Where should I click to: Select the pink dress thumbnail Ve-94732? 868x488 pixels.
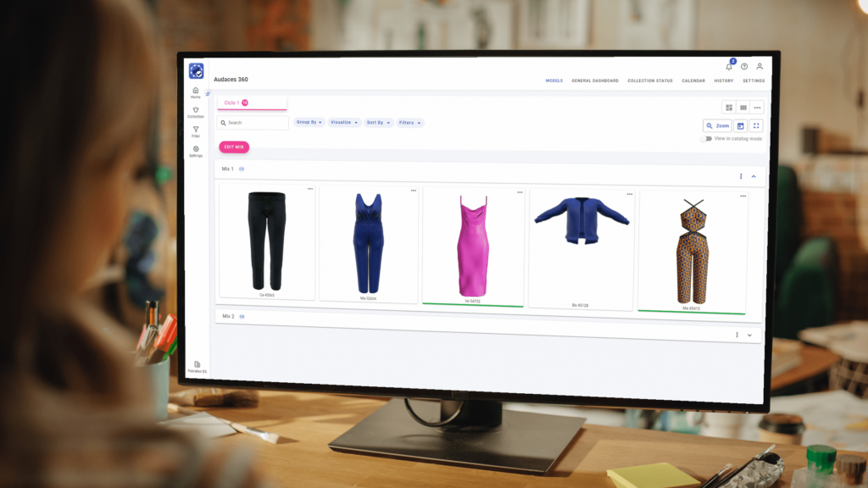coord(473,244)
